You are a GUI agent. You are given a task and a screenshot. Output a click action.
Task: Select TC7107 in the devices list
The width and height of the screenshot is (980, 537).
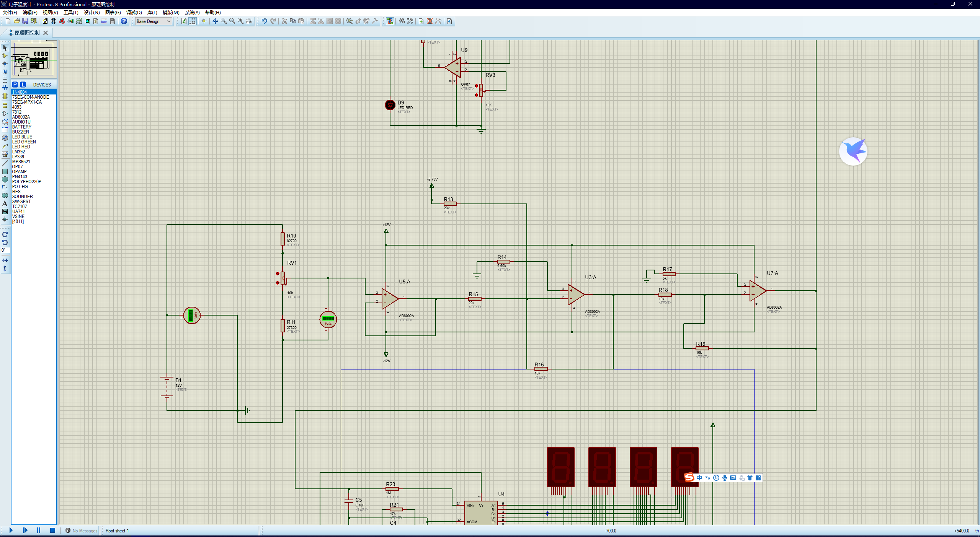20,207
